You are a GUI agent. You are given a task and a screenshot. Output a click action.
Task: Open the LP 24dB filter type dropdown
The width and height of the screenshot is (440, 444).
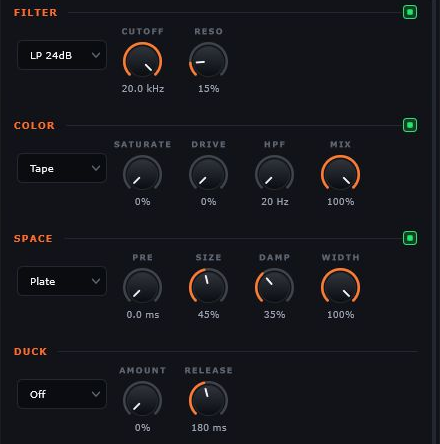point(62,55)
